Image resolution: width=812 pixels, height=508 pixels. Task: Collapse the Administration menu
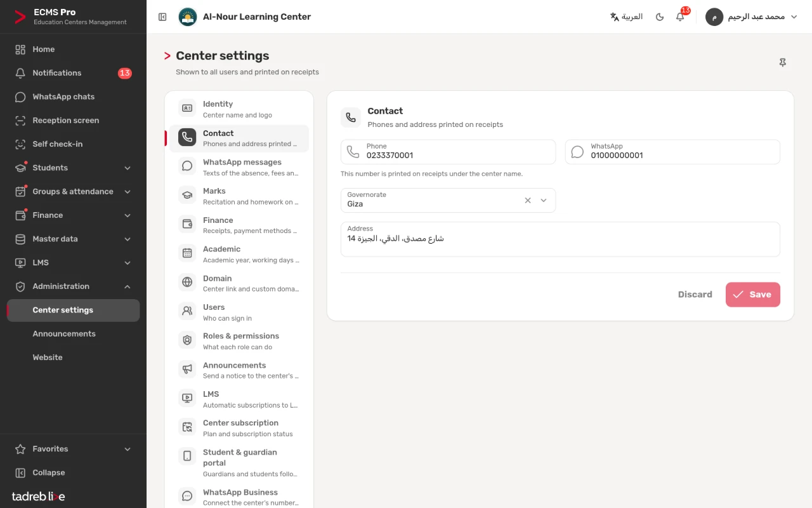[73, 286]
